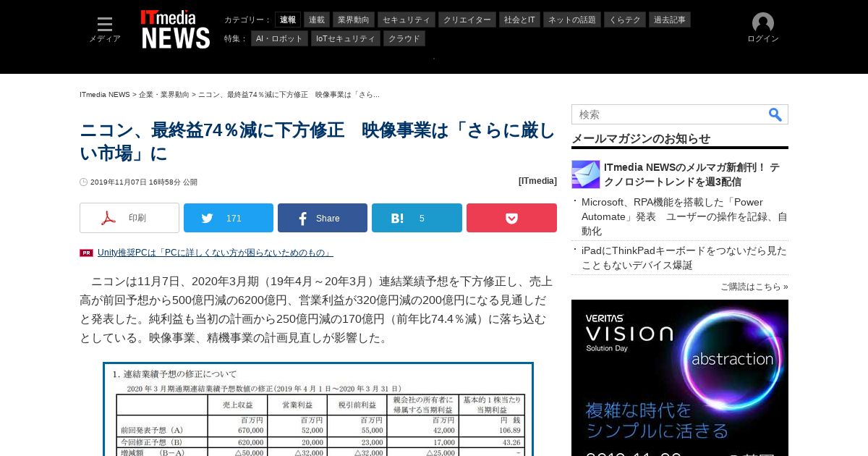The image size is (868, 456).
Task: Click メールマガジンのお知らせ section heading
Action: (641, 138)
